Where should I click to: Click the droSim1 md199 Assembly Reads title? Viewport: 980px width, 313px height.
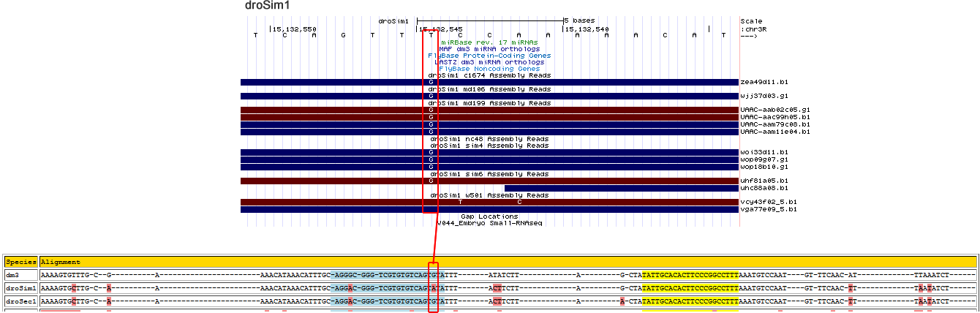pos(489,103)
